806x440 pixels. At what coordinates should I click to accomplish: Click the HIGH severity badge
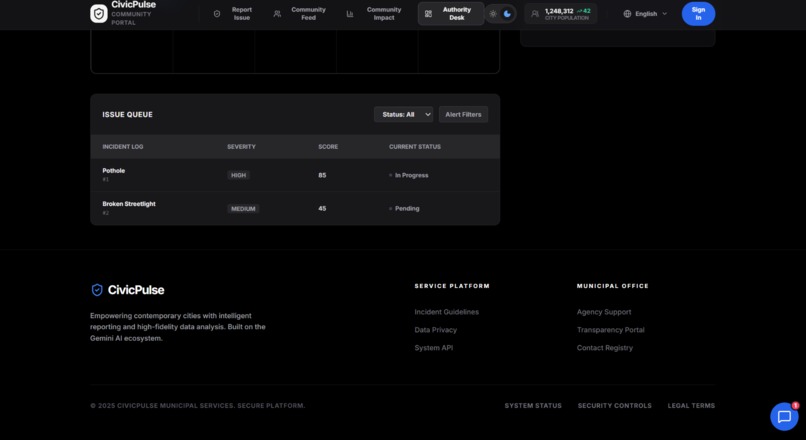(239, 175)
